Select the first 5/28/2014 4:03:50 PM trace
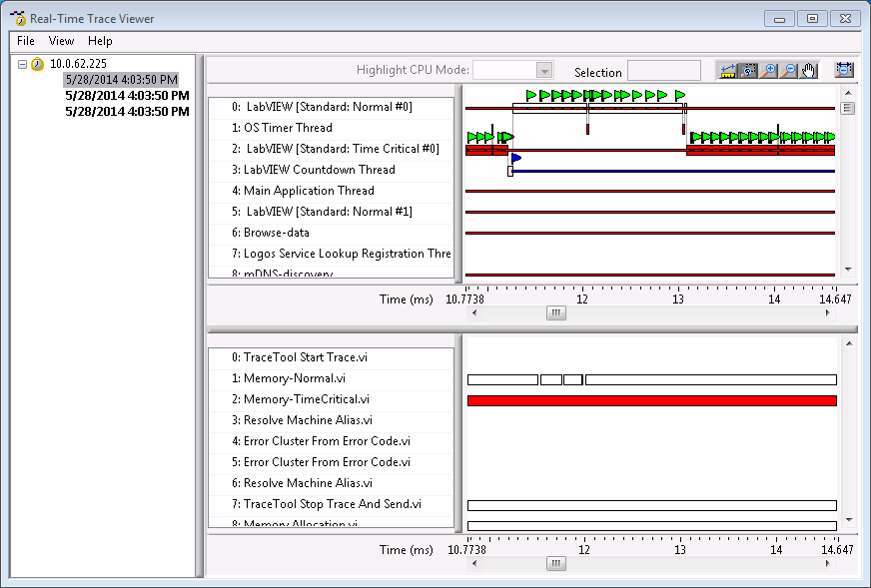 121,79
